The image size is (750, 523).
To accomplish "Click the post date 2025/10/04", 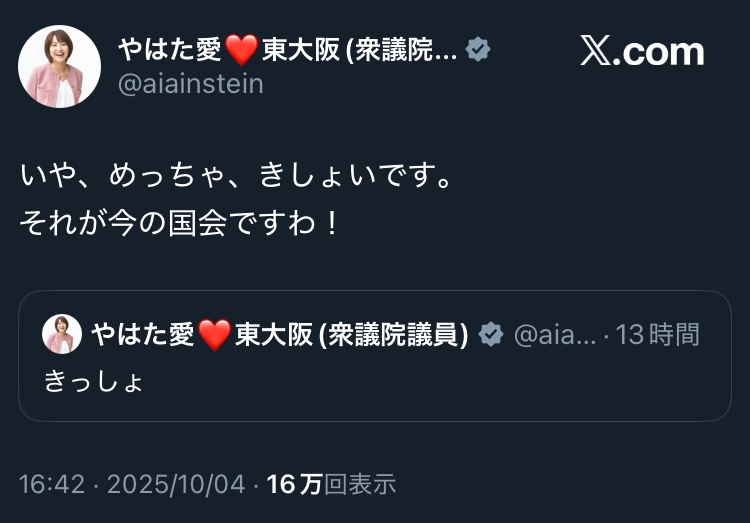I will [176, 485].
